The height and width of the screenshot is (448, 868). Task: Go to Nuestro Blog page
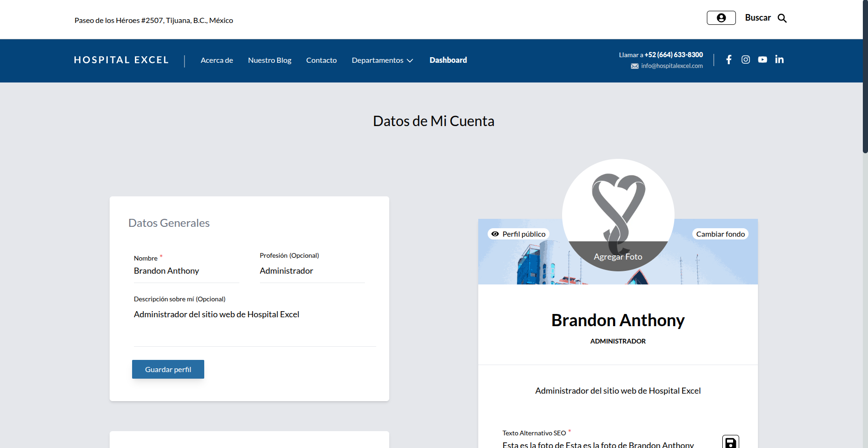(x=269, y=60)
